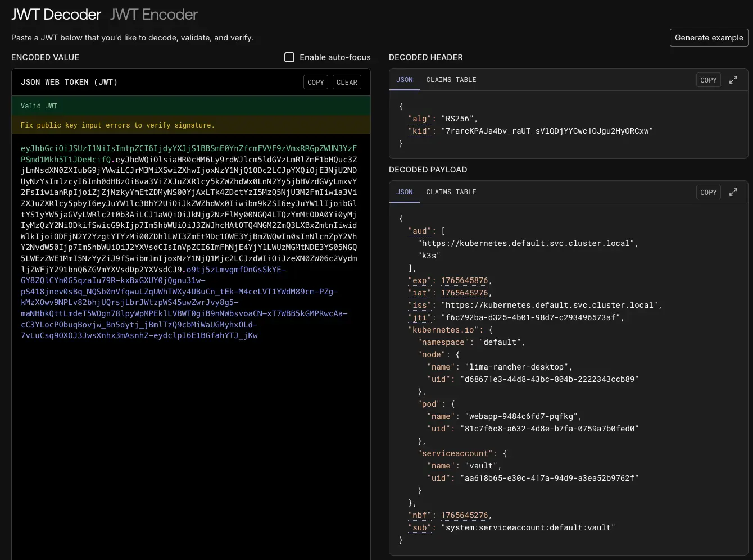Open the alg claim link in the header
Screen dimensions: 753x560
[x=419, y=119]
